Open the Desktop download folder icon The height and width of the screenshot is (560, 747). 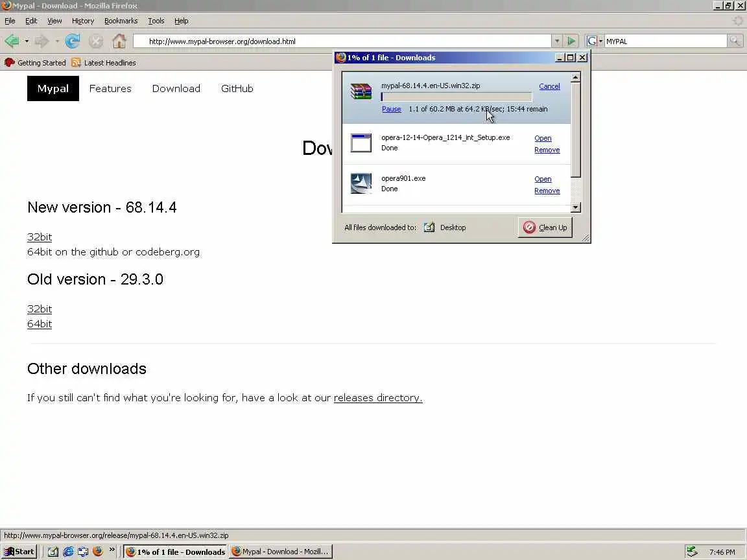pos(429,227)
